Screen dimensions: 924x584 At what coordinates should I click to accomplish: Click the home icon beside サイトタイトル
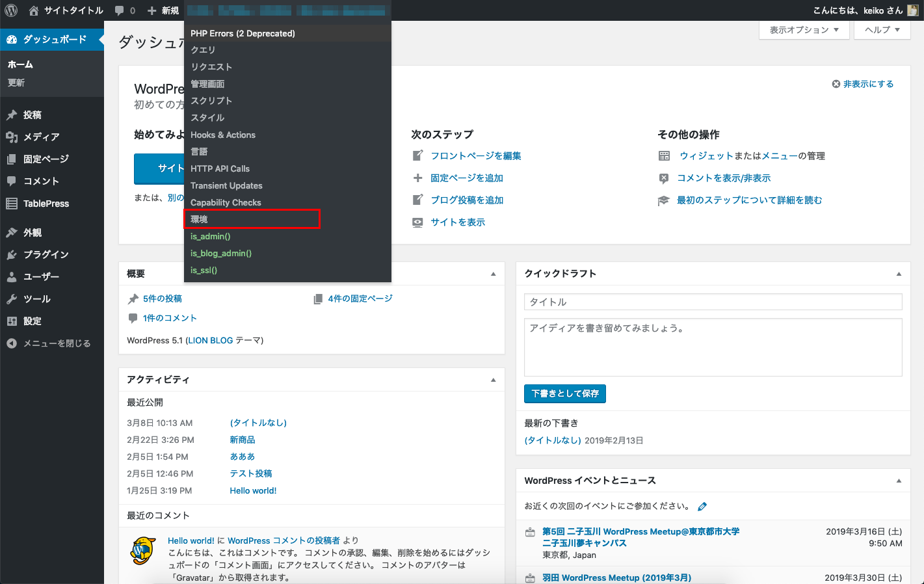click(x=34, y=10)
